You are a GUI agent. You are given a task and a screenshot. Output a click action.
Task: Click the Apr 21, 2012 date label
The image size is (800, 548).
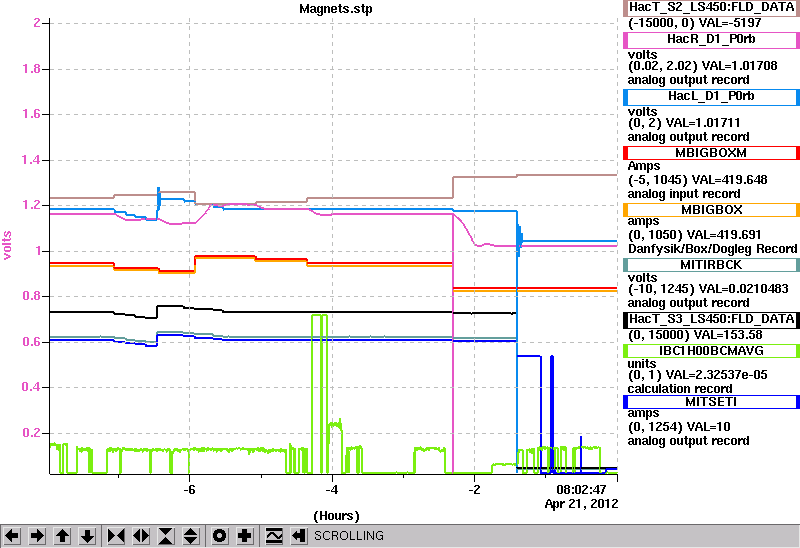click(581, 504)
